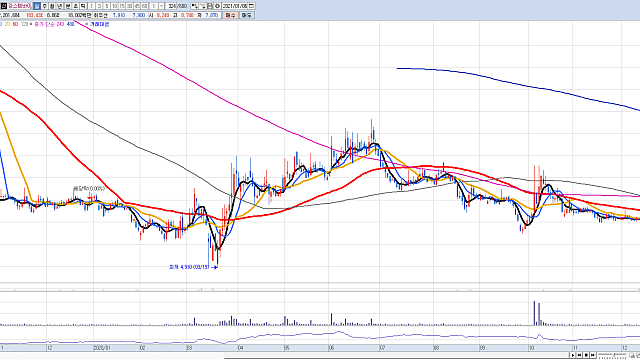Choose the 5 interval preset button

107,6
